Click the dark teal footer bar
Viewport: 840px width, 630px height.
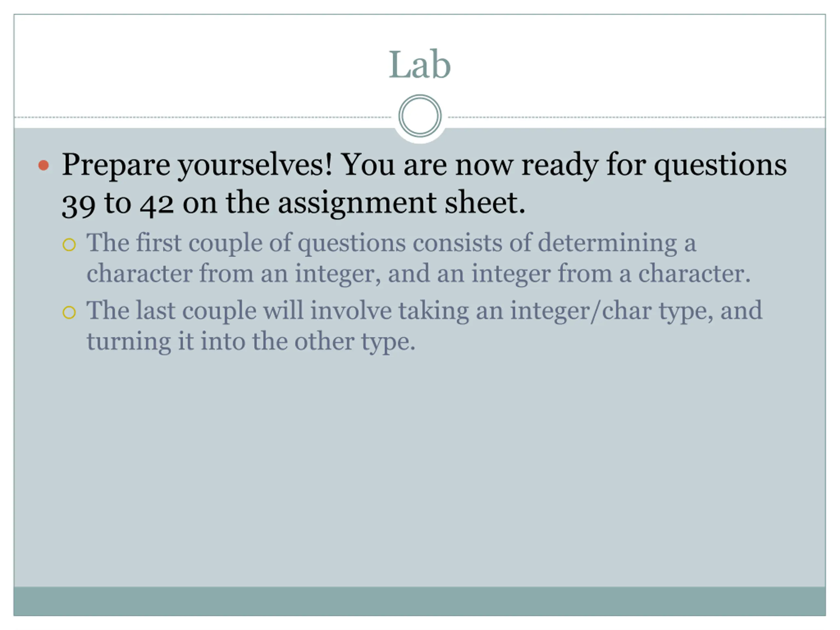420,601
